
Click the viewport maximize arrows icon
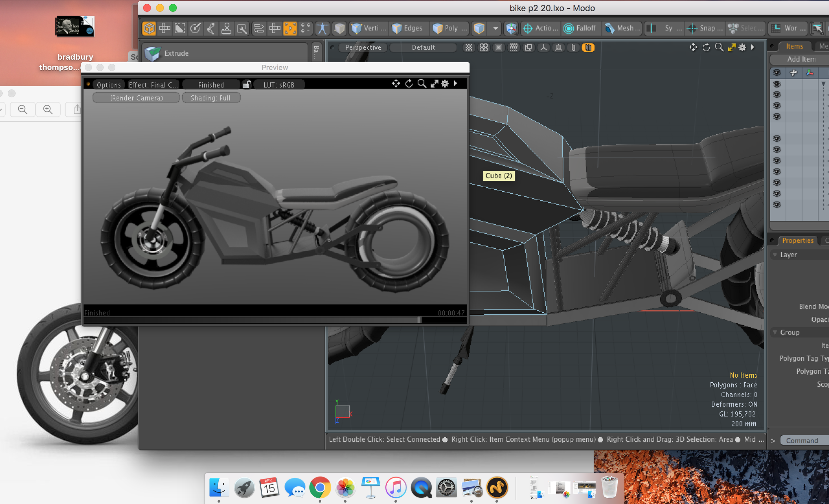pyautogui.click(x=732, y=47)
